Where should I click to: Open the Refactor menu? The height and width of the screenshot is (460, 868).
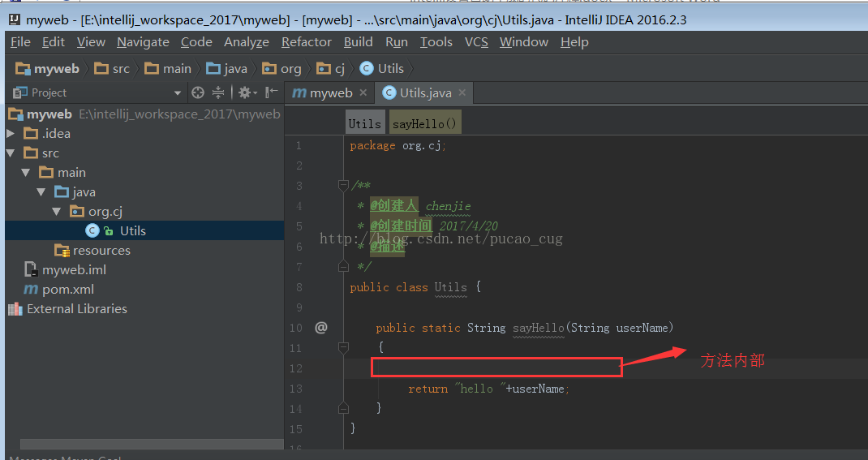point(306,41)
